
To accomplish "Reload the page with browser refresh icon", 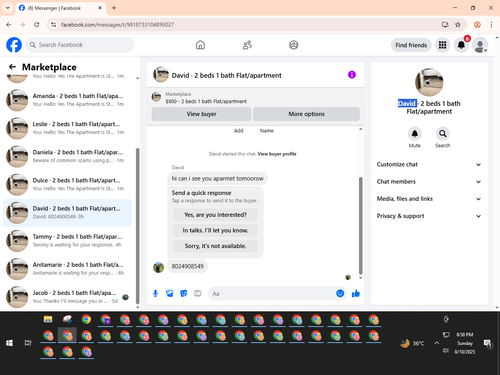I will click(37, 24).
